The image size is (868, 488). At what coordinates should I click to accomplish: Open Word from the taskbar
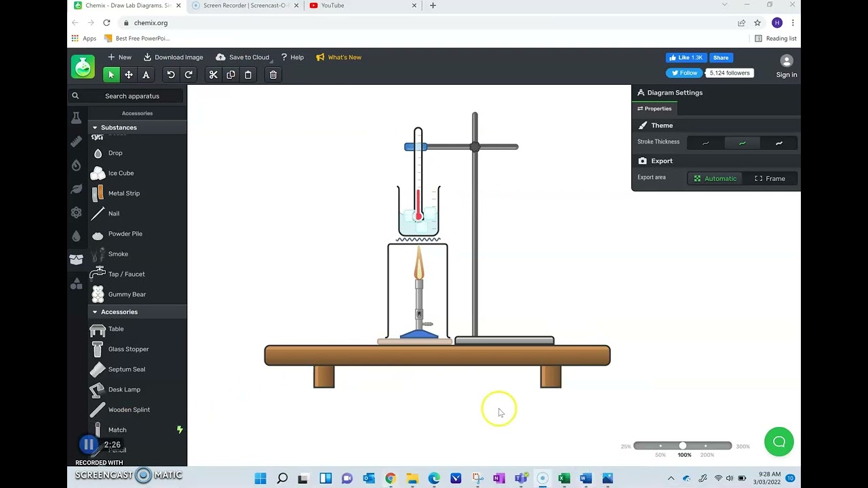586,479
